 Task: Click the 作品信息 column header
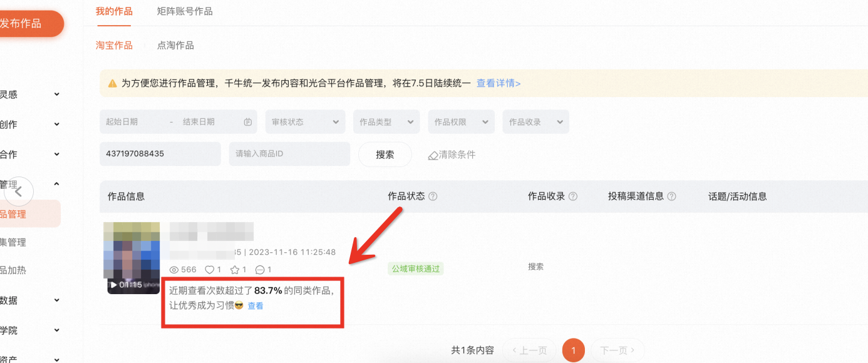click(126, 197)
